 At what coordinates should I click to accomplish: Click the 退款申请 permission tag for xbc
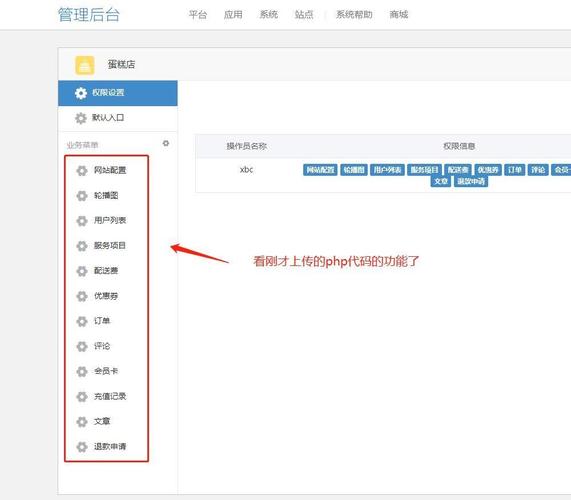tap(471, 181)
